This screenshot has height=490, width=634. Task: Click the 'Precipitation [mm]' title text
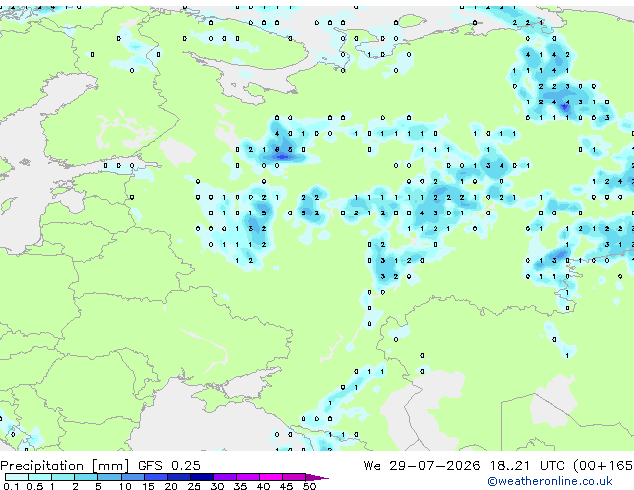(x=65, y=466)
